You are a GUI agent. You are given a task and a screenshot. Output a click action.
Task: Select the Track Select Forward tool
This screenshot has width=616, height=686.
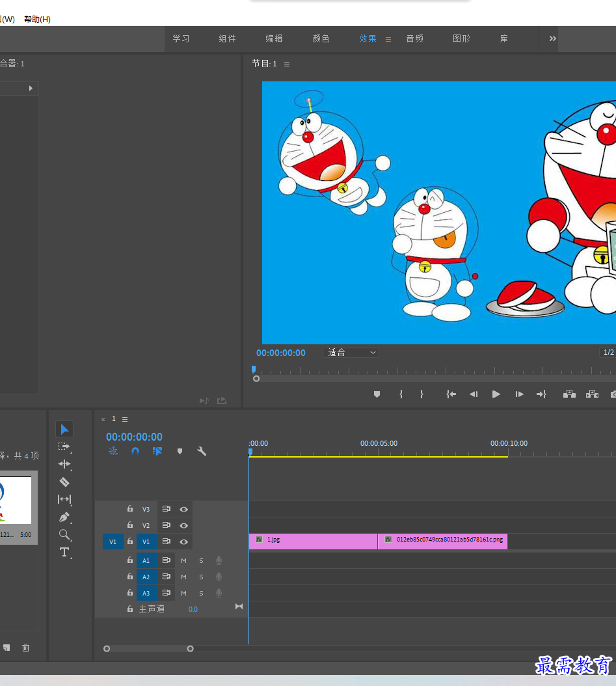pyautogui.click(x=64, y=446)
